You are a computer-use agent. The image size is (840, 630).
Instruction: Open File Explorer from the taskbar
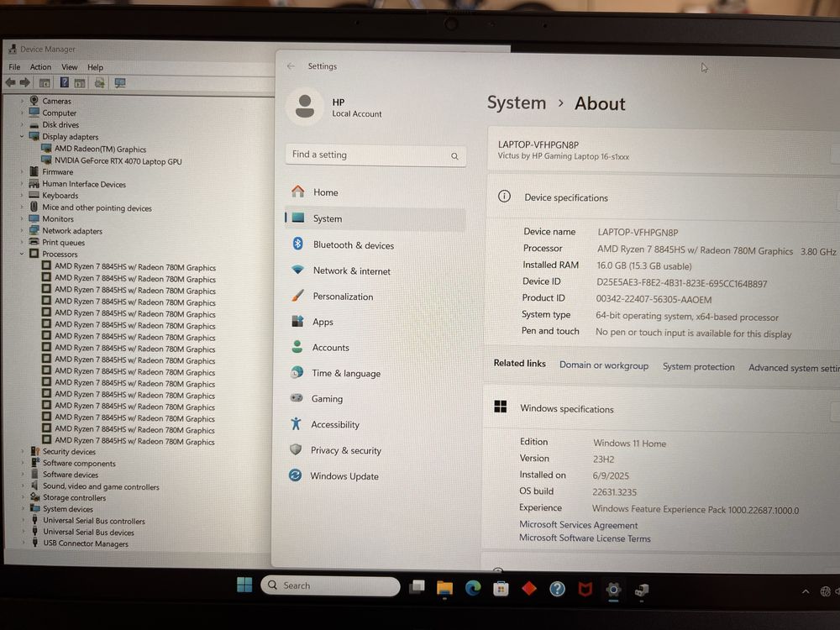[x=444, y=588]
